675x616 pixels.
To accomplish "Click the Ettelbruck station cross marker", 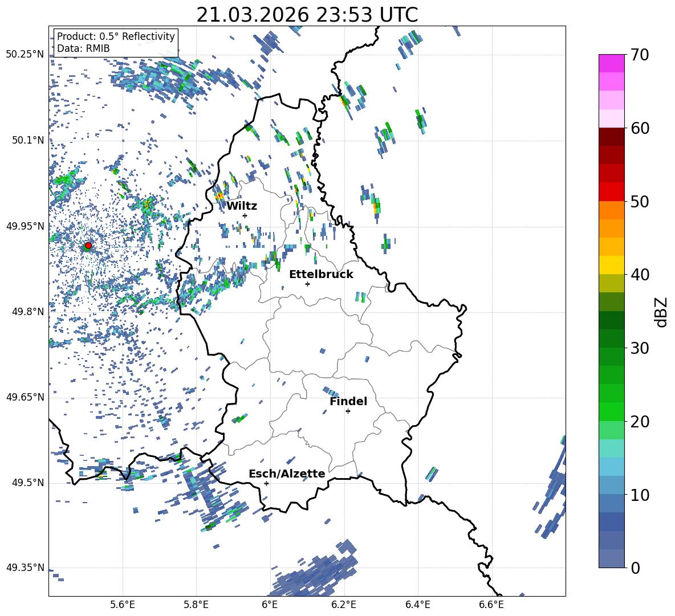I will click(307, 284).
